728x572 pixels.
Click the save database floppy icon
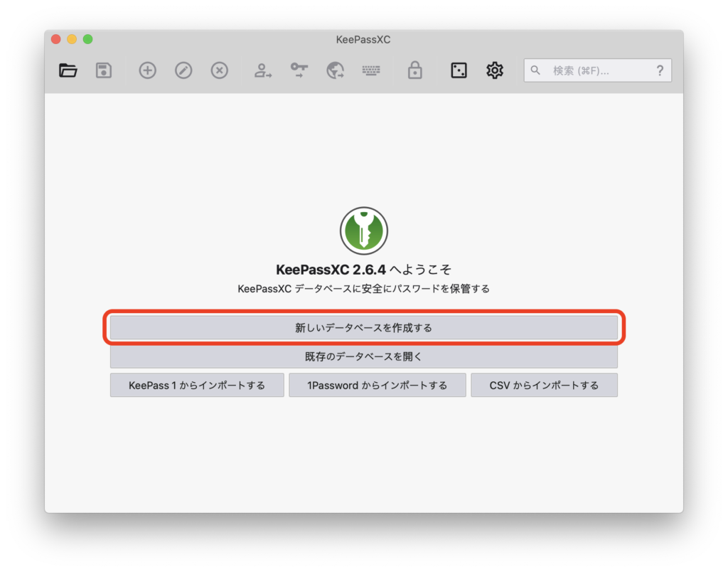(104, 70)
